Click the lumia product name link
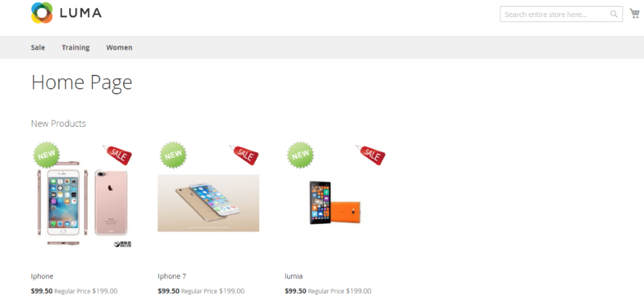 pyautogui.click(x=294, y=277)
